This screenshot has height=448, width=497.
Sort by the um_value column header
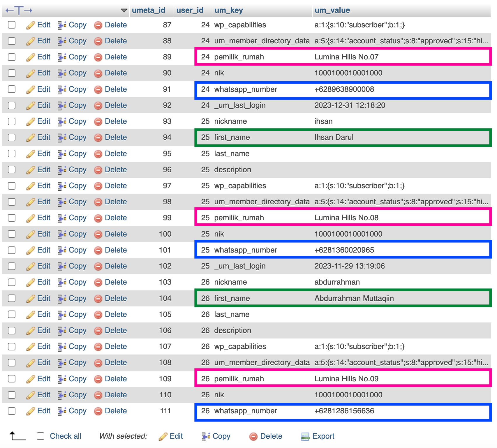[x=332, y=10]
